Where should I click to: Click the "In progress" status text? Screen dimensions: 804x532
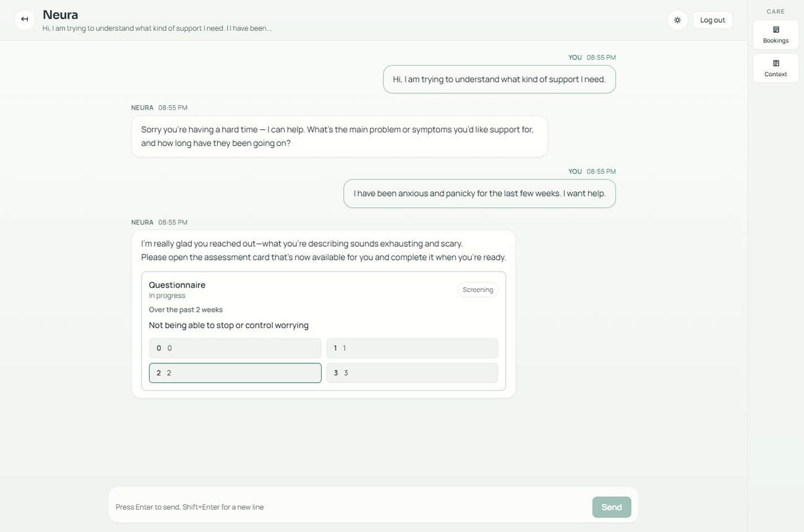tap(167, 296)
